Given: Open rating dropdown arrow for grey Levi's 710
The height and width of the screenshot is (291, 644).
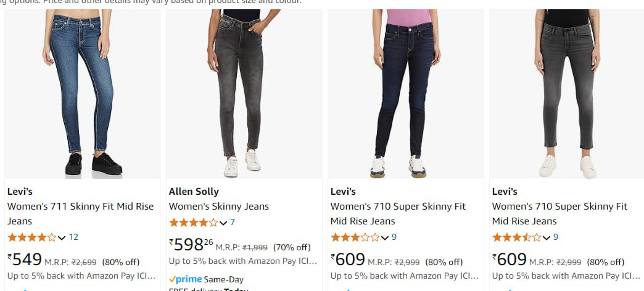Looking at the screenshot, I should [x=547, y=238].
